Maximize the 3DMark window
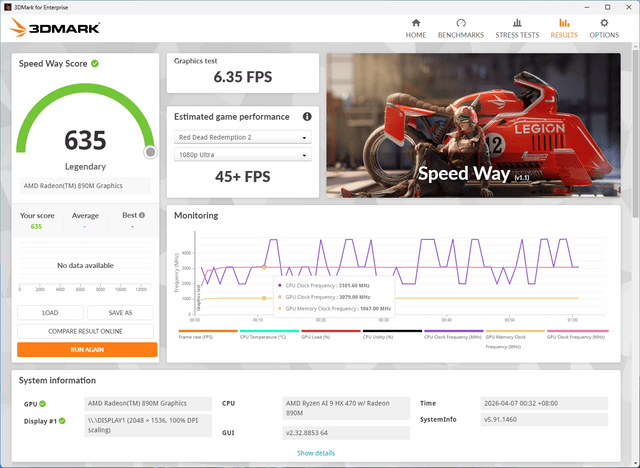The width and height of the screenshot is (640, 468). (607, 7)
